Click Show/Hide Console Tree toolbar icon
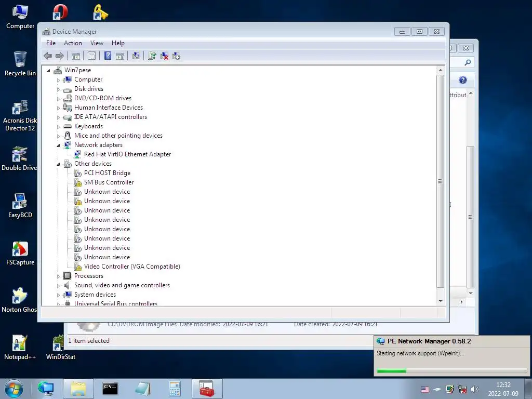 click(x=76, y=56)
